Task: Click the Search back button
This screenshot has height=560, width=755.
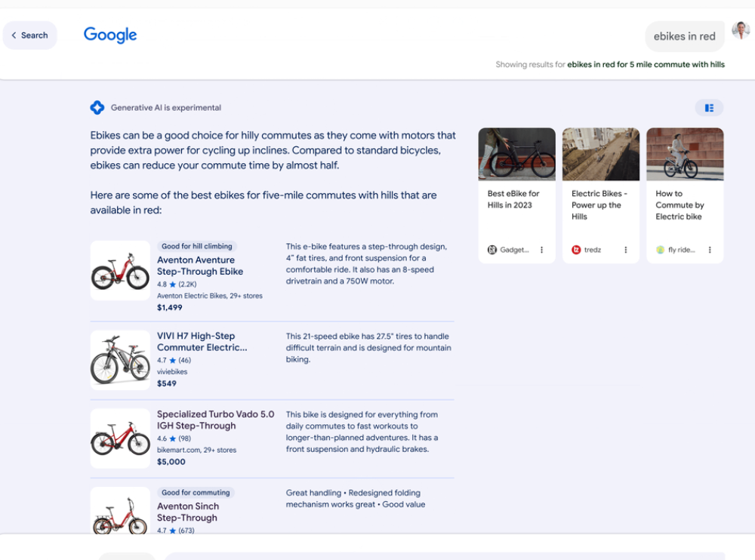Action: point(30,35)
